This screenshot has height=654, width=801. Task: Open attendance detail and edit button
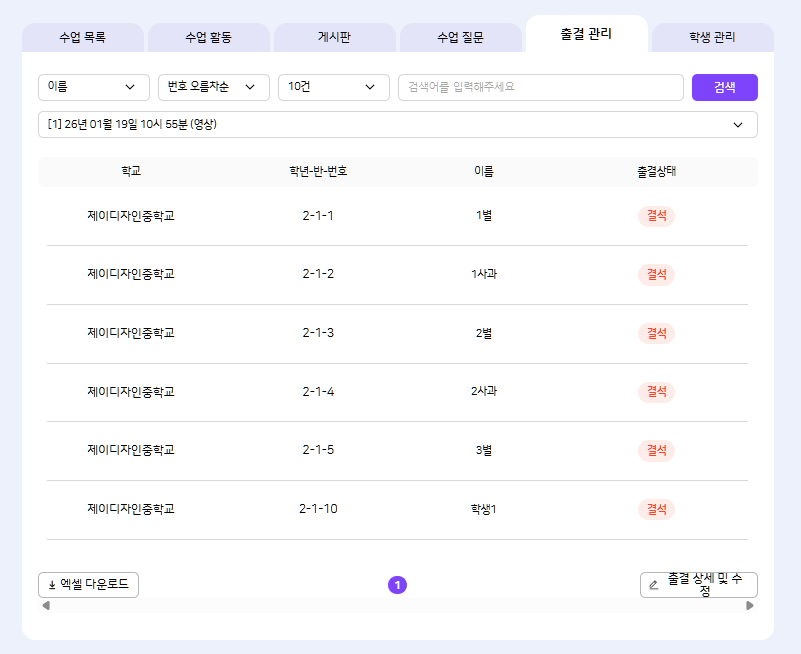point(698,585)
